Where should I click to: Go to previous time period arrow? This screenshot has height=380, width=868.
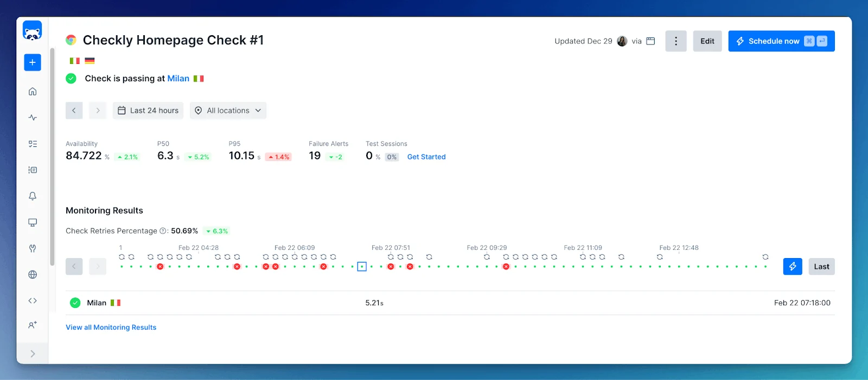tap(74, 111)
